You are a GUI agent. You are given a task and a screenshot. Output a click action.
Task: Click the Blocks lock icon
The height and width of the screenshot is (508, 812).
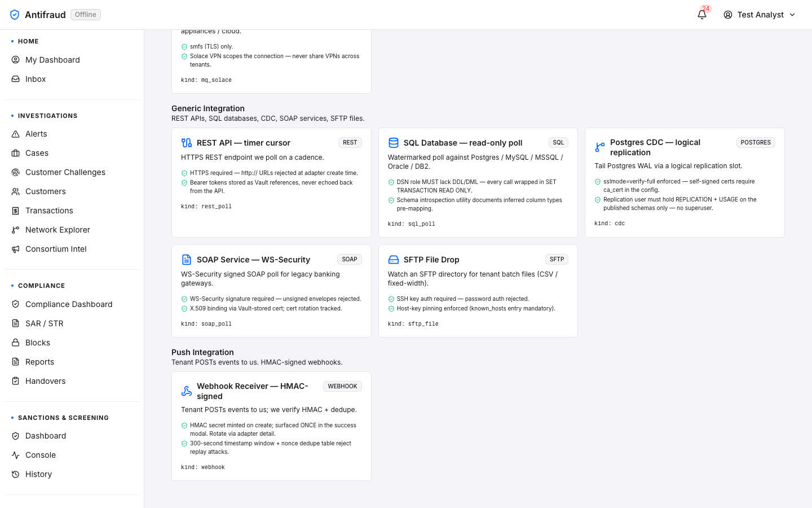coord(16,343)
